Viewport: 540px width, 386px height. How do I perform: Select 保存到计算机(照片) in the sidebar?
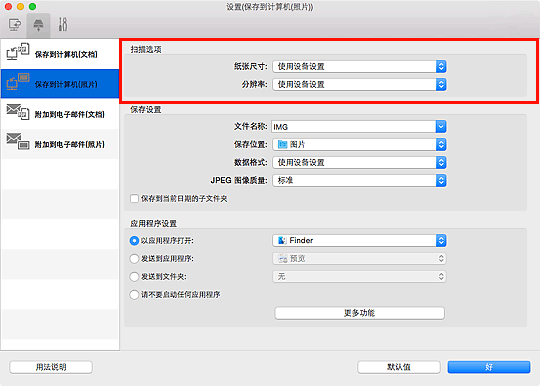coord(60,84)
